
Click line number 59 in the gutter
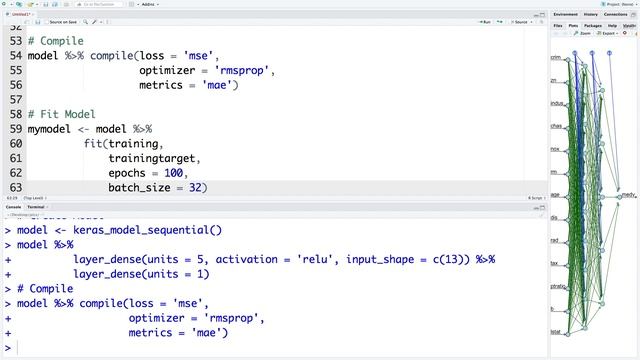(16, 129)
